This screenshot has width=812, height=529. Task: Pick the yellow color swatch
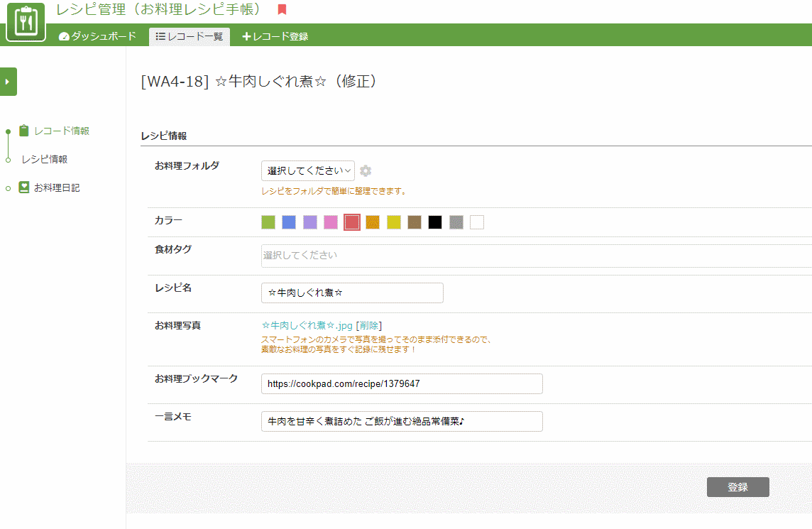pos(393,222)
